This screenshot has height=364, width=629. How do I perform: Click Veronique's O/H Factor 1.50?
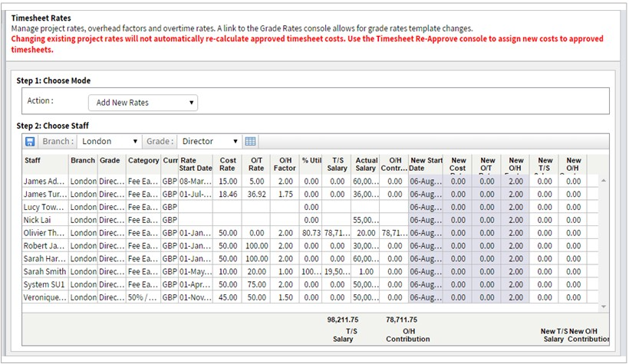pyautogui.click(x=285, y=297)
